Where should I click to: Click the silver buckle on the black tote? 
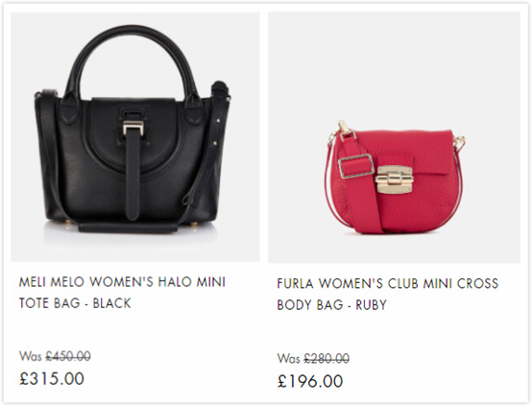[133, 128]
